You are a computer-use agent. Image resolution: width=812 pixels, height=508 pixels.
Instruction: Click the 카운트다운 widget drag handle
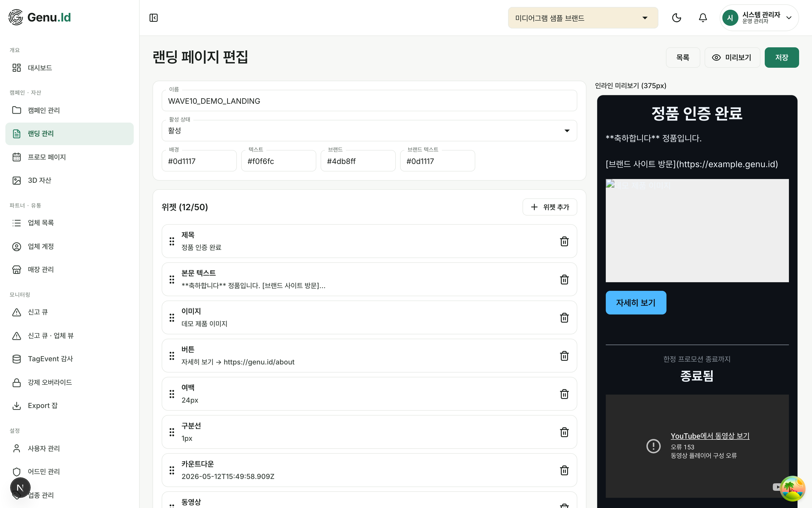tap(172, 470)
